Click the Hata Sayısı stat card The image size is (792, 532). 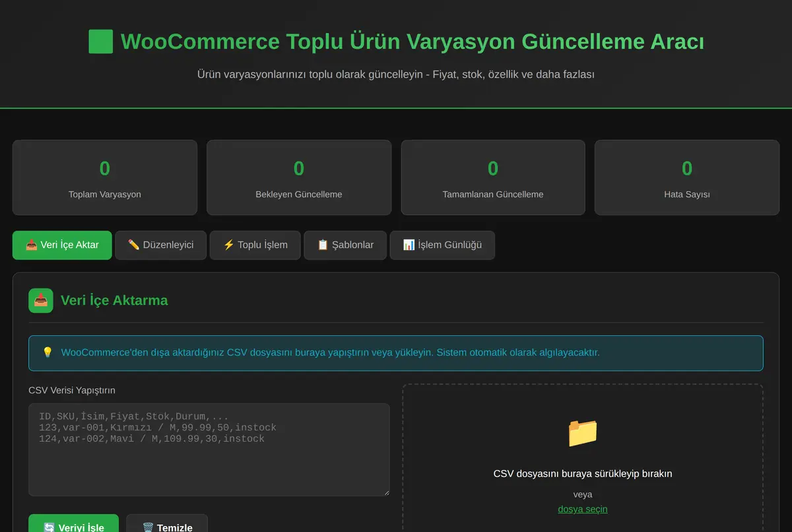[687, 178]
